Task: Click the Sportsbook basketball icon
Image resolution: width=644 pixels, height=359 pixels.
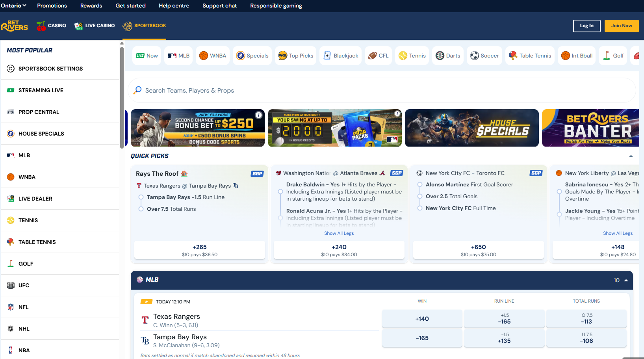Action: 127,26
